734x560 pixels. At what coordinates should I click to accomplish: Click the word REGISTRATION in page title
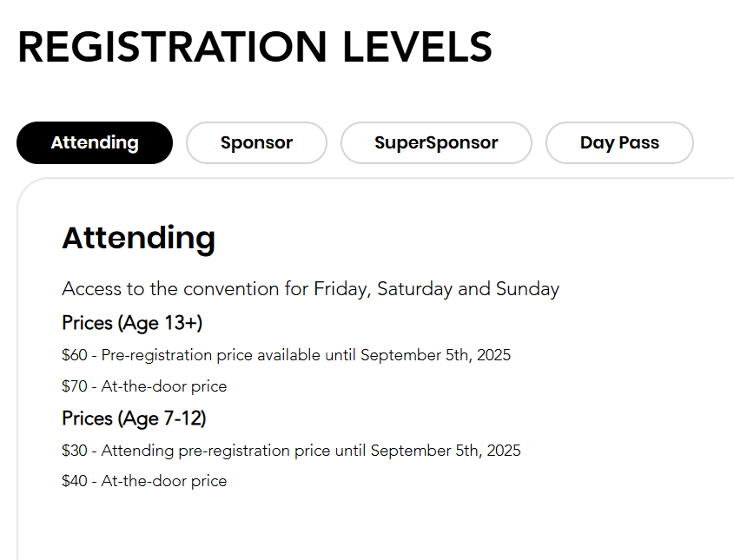click(173, 48)
